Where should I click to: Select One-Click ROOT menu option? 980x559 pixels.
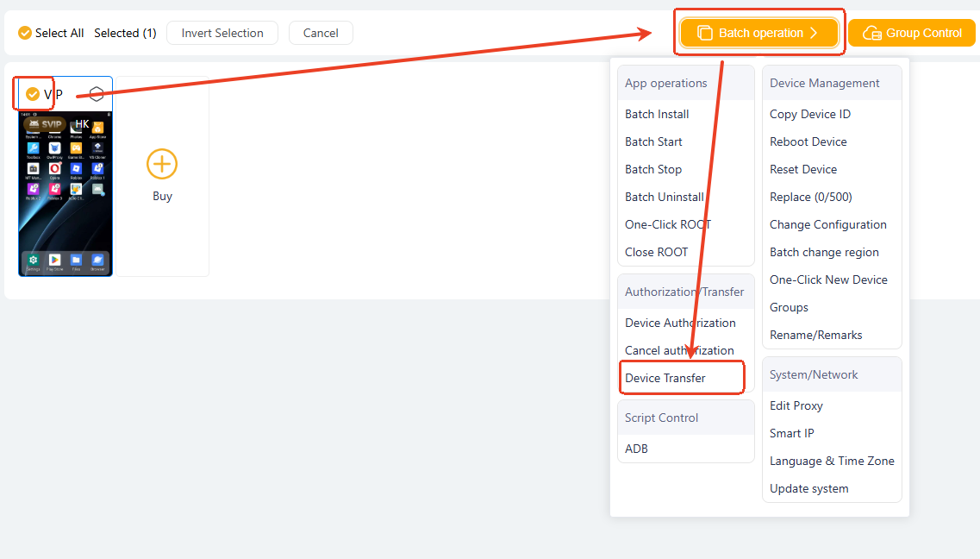[x=668, y=224]
